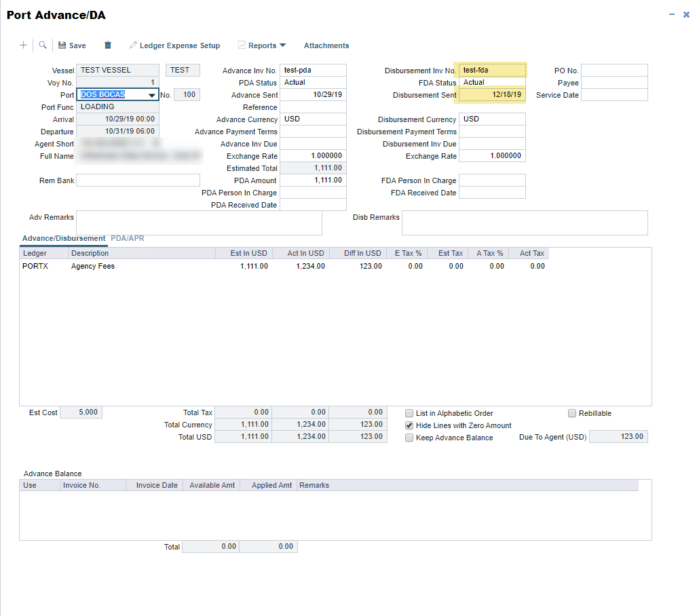Image resolution: width=697 pixels, height=616 pixels.
Task: Minimize the Port Advance/DA panel
Action: [672, 14]
